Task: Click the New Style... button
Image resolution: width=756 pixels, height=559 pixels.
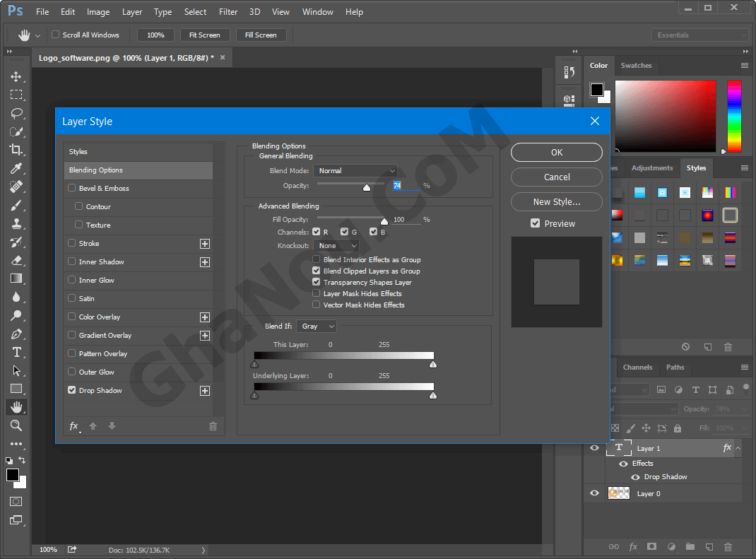Action: (x=556, y=202)
